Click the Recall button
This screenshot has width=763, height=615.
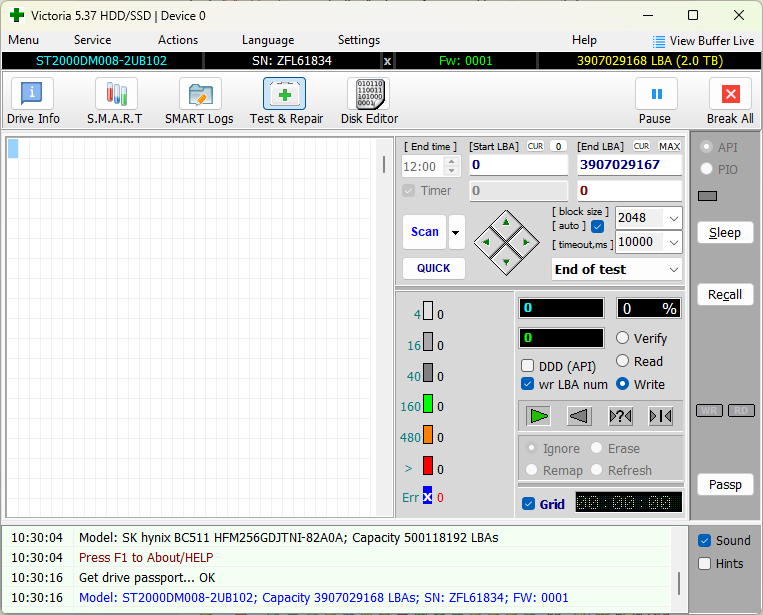pyautogui.click(x=725, y=294)
